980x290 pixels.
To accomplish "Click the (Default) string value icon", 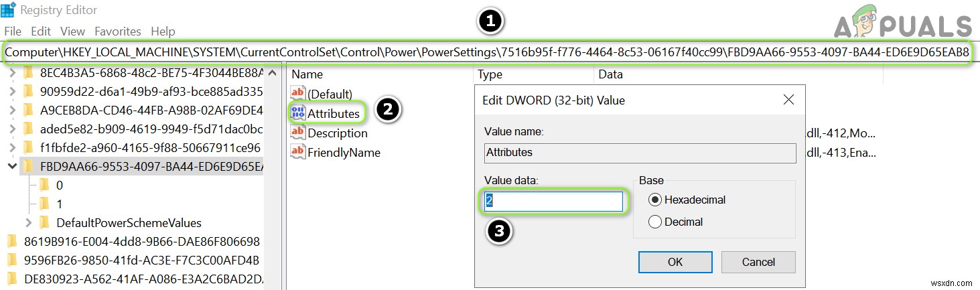I will pyautogui.click(x=297, y=94).
